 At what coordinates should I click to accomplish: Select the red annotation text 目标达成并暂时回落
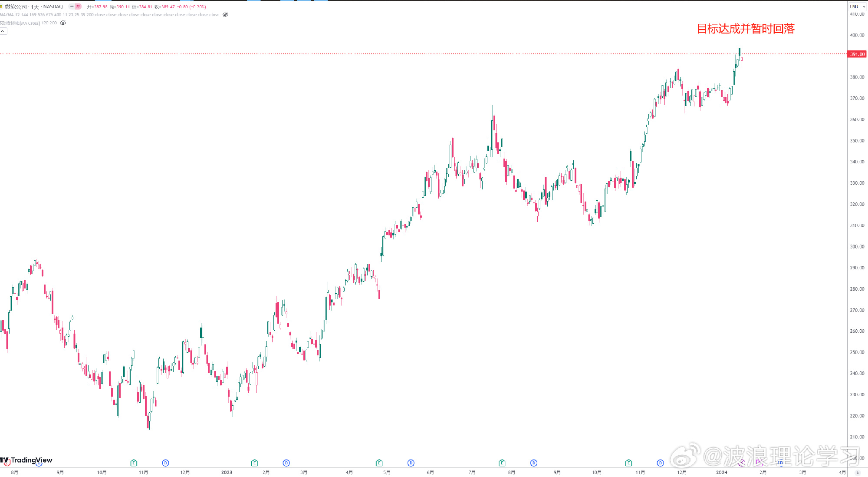coord(746,29)
